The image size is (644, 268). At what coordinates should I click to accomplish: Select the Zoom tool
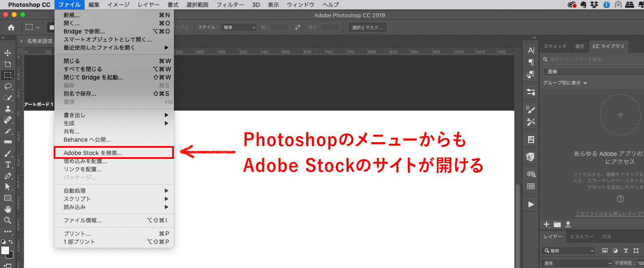tap(7, 220)
